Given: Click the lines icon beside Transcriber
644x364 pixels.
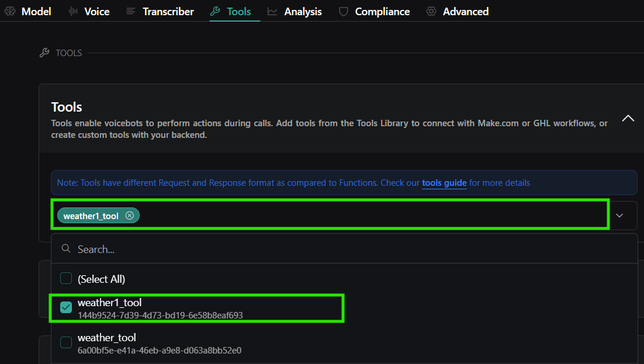Looking at the screenshot, I should pyautogui.click(x=131, y=12).
